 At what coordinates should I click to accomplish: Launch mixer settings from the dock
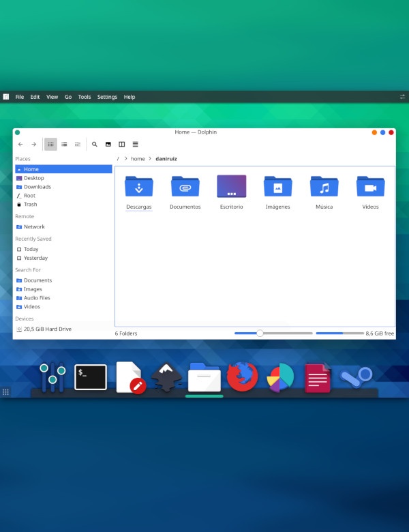coord(52,377)
